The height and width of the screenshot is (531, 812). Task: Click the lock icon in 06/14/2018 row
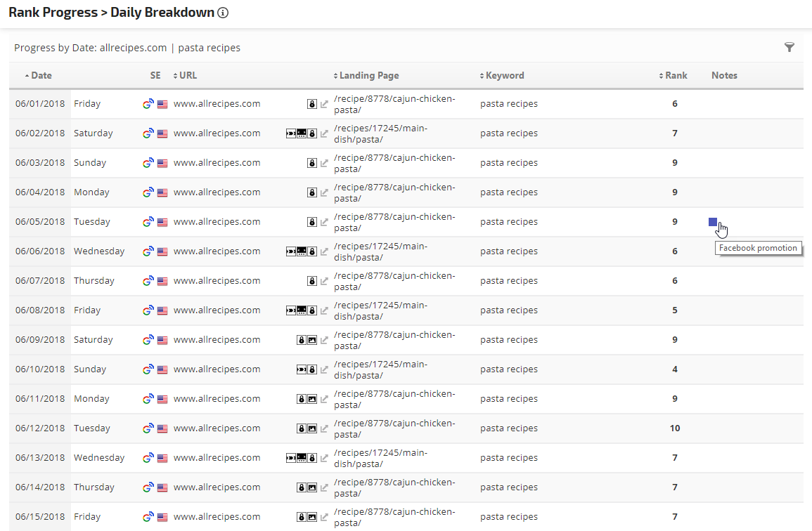click(302, 487)
